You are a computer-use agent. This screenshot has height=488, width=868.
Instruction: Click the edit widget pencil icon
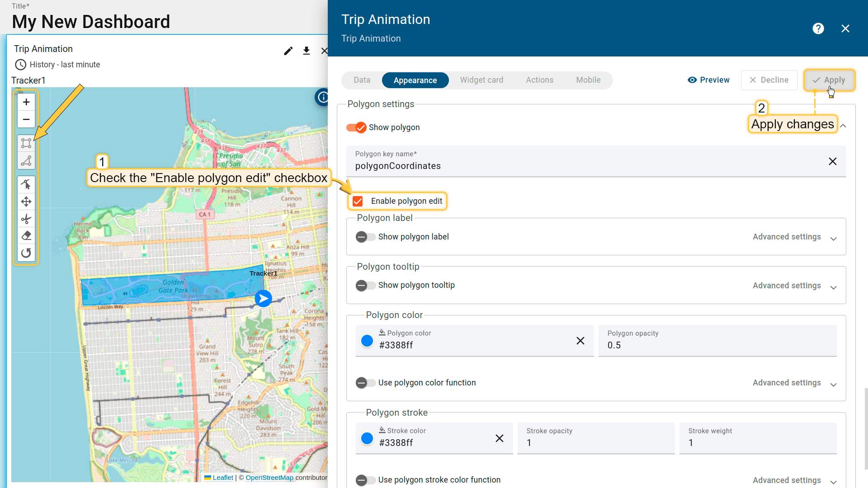click(288, 51)
